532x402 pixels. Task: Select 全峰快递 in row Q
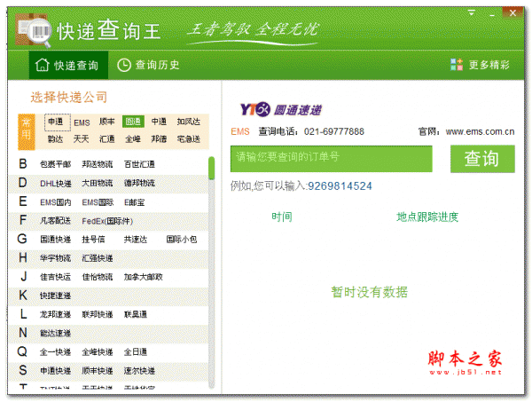pos(98,352)
